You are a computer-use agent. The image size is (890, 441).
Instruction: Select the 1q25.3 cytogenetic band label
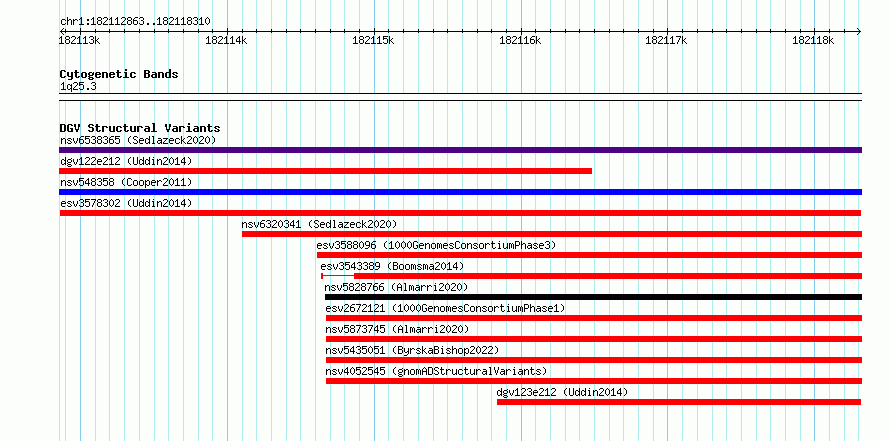(x=78, y=87)
